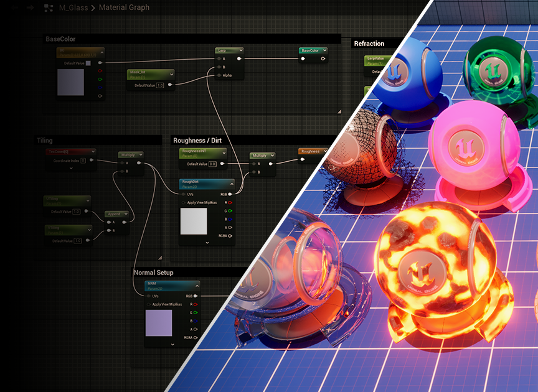Click the RoughnessINT output pin

click(x=222, y=164)
